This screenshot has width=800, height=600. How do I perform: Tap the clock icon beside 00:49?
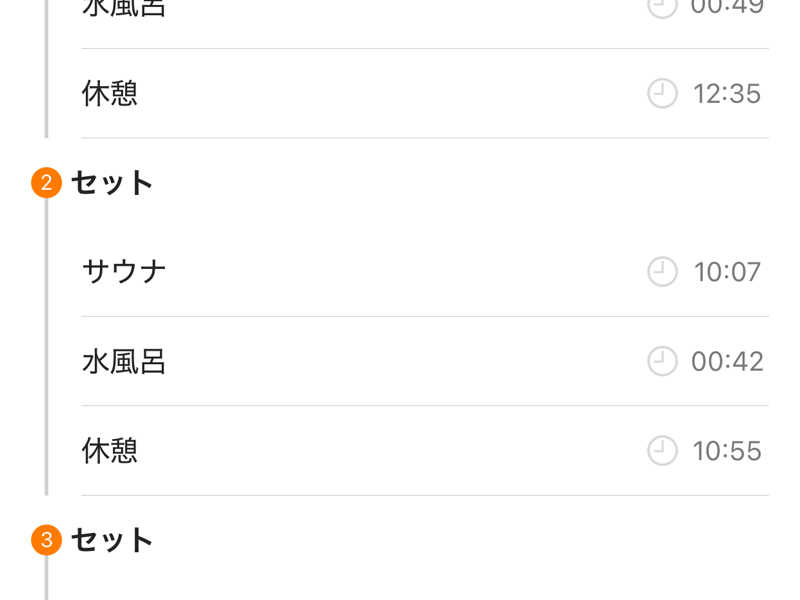pos(662,6)
